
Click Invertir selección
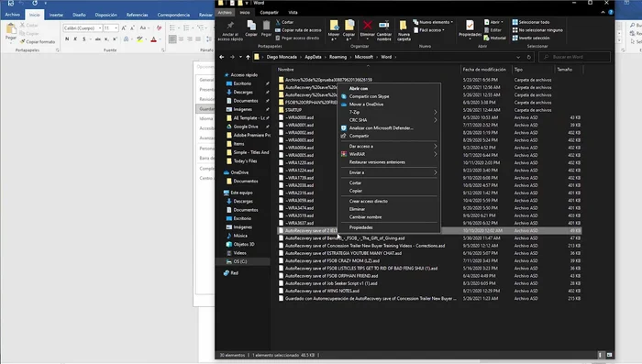point(531,38)
